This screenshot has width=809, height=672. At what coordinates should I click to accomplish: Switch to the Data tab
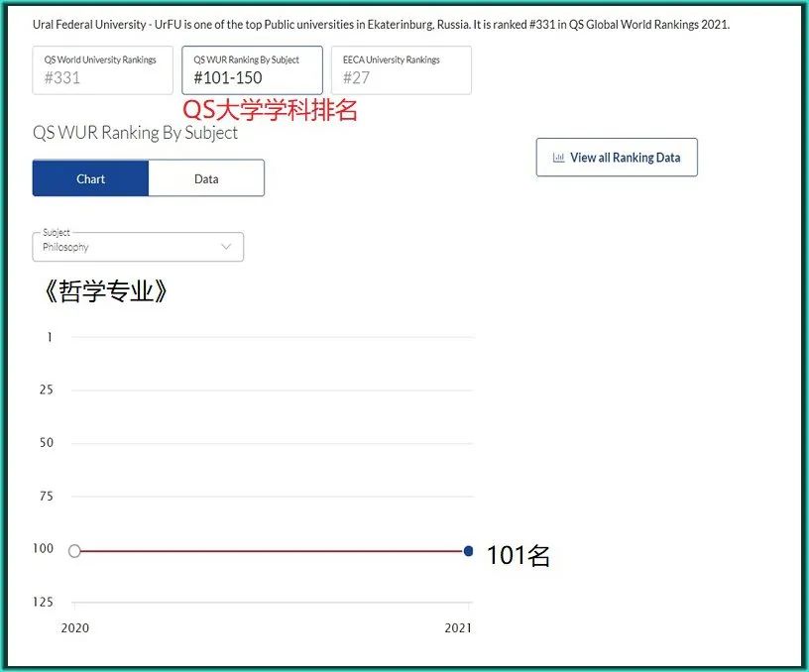(x=205, y=178)
